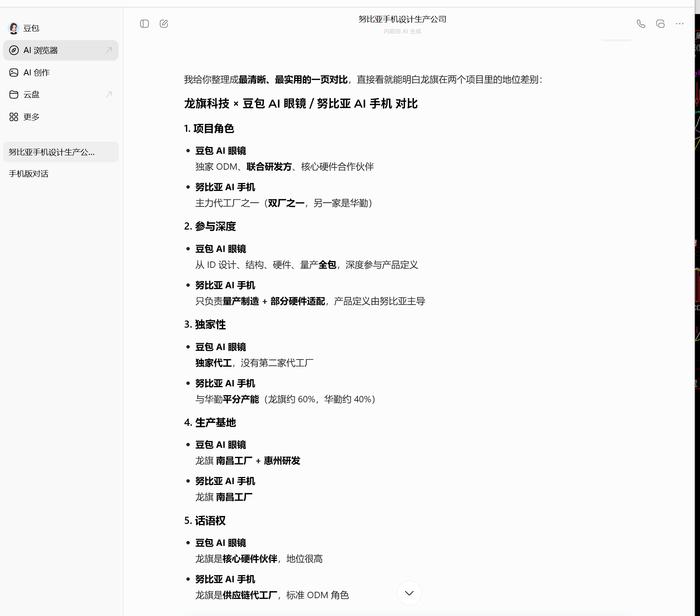
Task: Open conversation 努比亚手机设计生产公... in sidebar
Action: pyautogui.click(x=61, y=152)
